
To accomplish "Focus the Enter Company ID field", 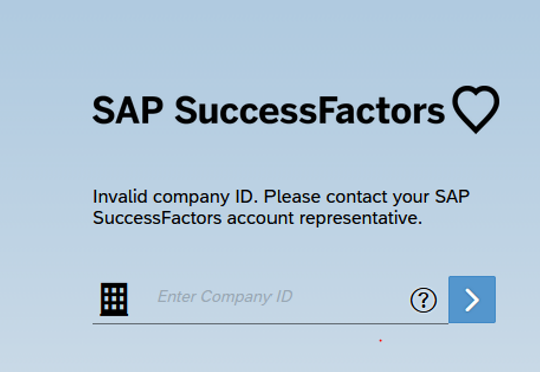I will [270, 299].
